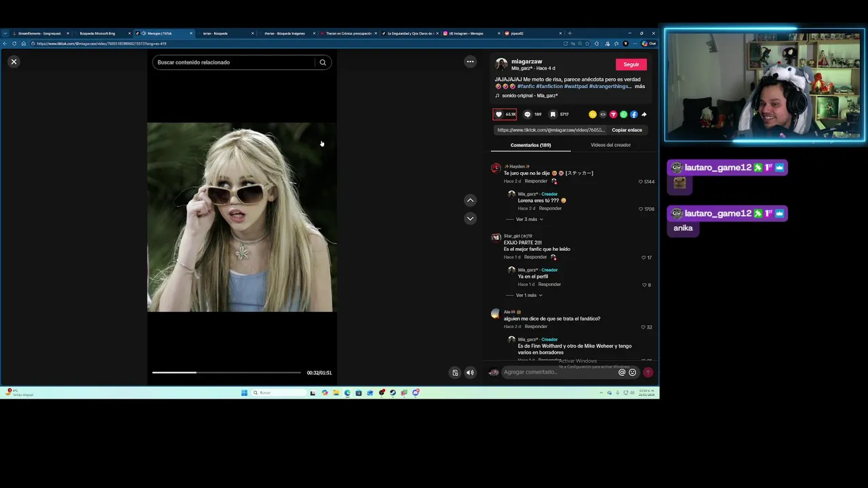Mute the video with speaker icon
868x488 pixels.
[x=470, y=373]
